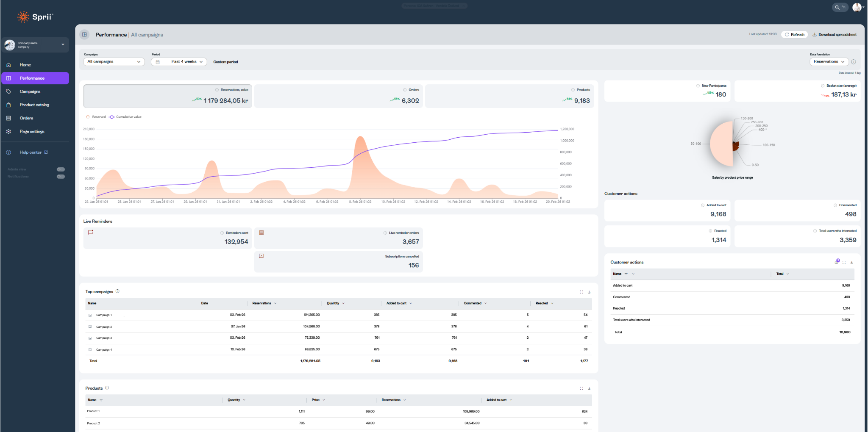Download Top campaigns table data
868x432 pixels.
(x=589, y=292)
